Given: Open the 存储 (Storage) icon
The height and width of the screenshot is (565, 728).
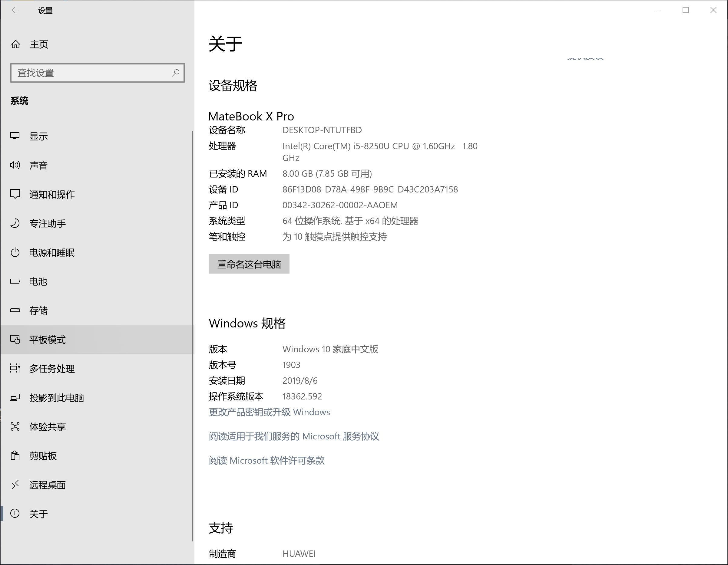Looking at the screenshot, I should 15,310.
